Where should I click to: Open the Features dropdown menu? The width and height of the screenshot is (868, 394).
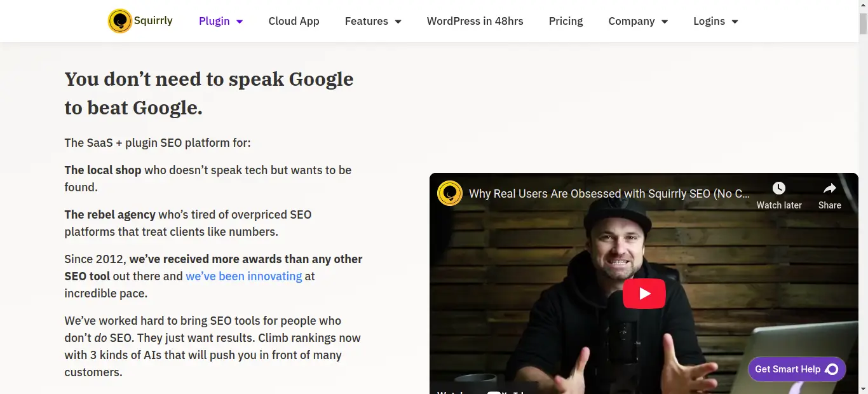[x=372, y=21]
